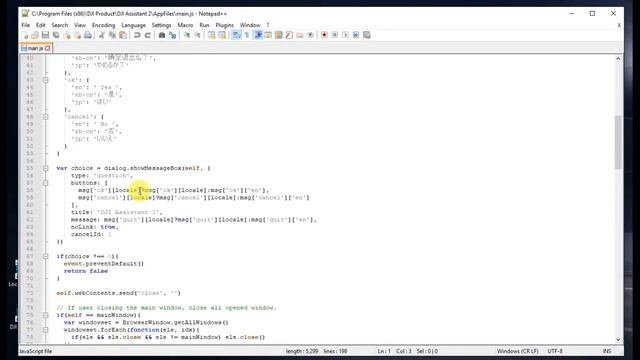Save the document using the Save icon
Viewport: 640px width, 360px height.
tap(45, 36)
